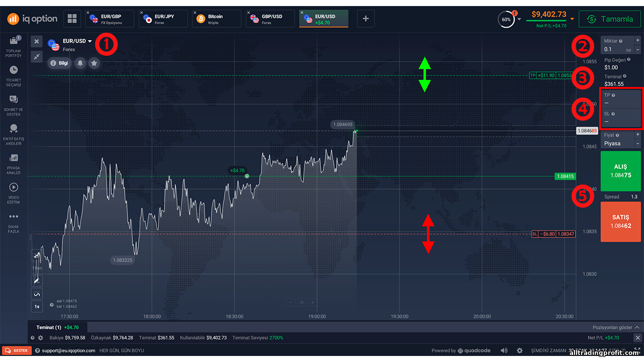Decrease the Fiyat value with minus
The image size is (644, 362).
(x=637, y=143)
